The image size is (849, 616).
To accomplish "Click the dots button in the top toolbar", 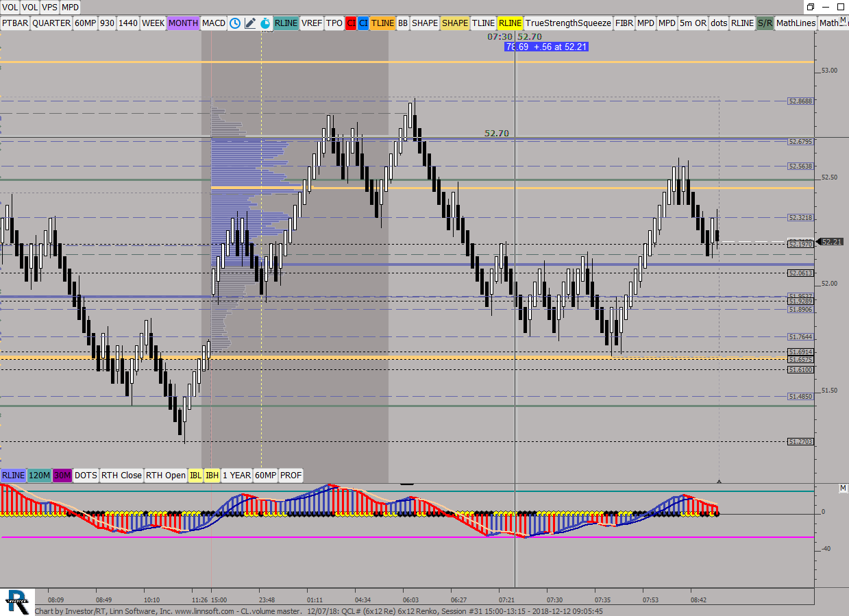I will click(719, 23).
